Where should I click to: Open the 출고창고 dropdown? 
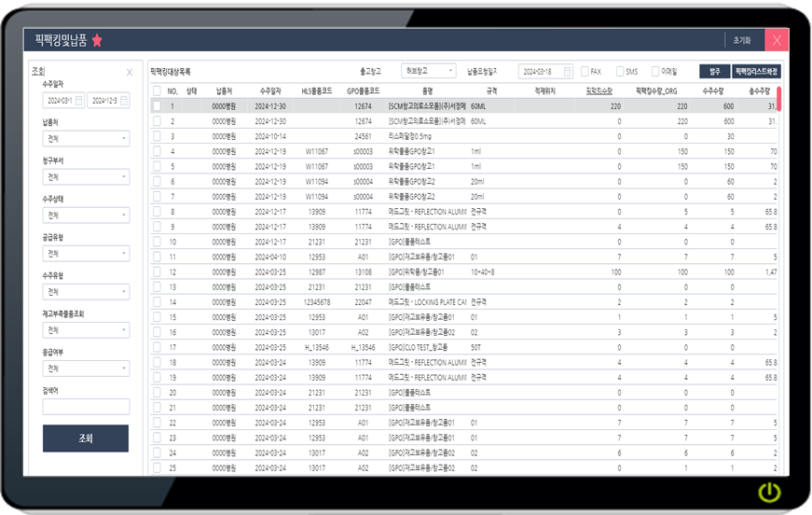point(428,71)
